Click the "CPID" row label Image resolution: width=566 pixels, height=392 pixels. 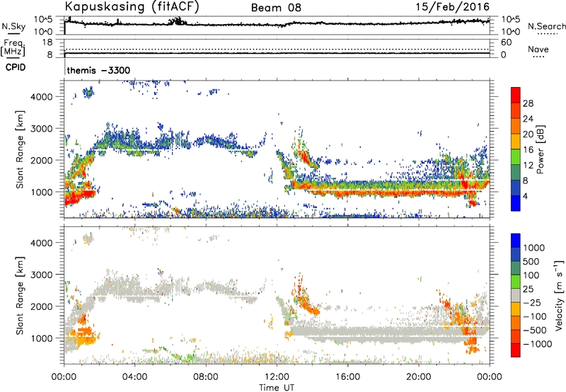click(16, 67)
